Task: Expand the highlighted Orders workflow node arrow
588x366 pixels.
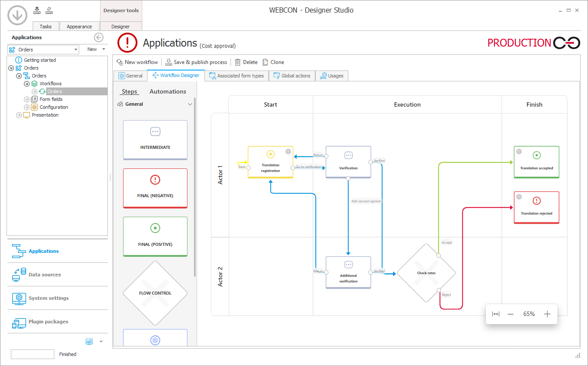Action: (34, 91)
